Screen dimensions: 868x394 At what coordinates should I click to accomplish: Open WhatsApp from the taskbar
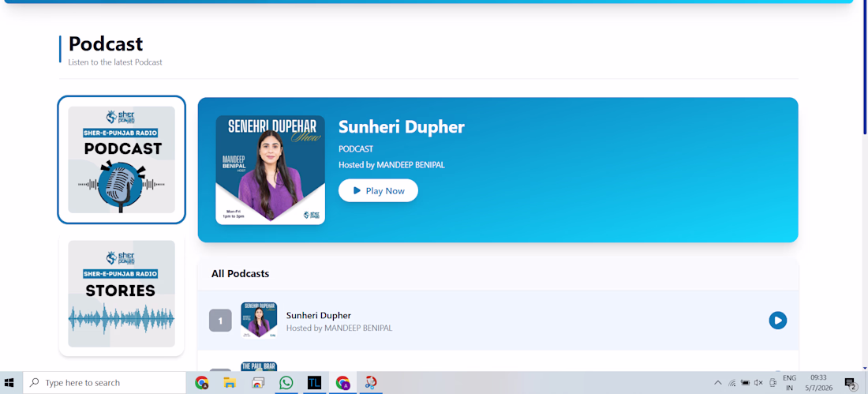(286, 382)
